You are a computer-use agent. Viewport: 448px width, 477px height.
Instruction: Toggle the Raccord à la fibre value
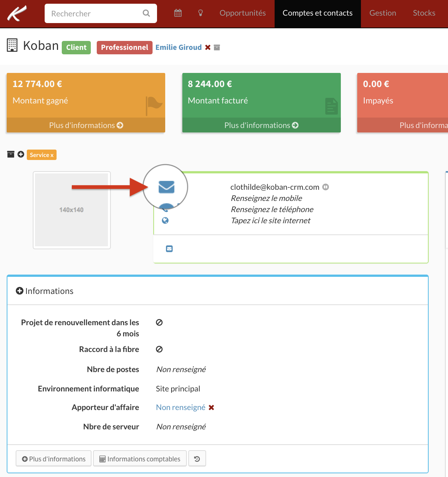(159, 349)
